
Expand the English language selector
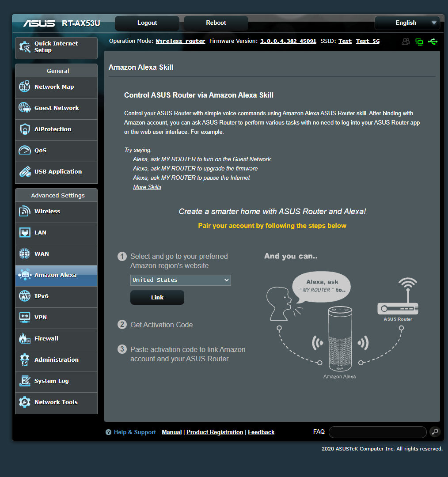[x=407, y=23]
